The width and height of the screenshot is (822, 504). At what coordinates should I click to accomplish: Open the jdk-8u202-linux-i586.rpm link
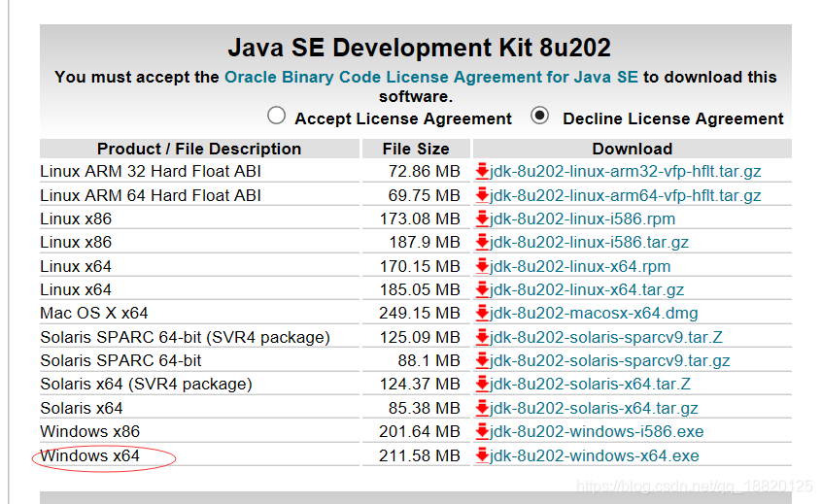click(x=582, y=218)
